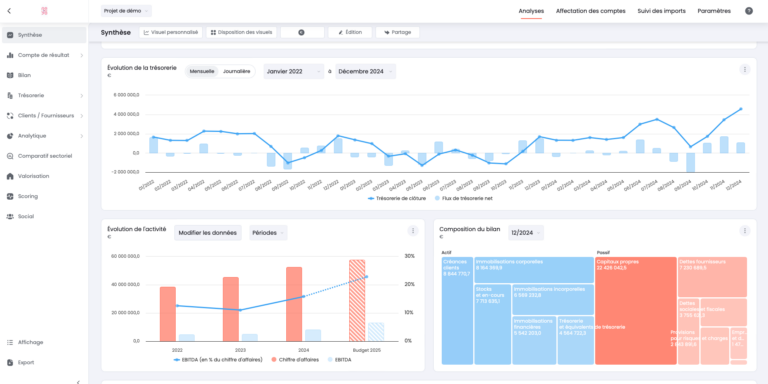Toggle EBITDA (en % du chiffre d'affaires) legend
Screen dimensions: 768x384
pos(218,360)
